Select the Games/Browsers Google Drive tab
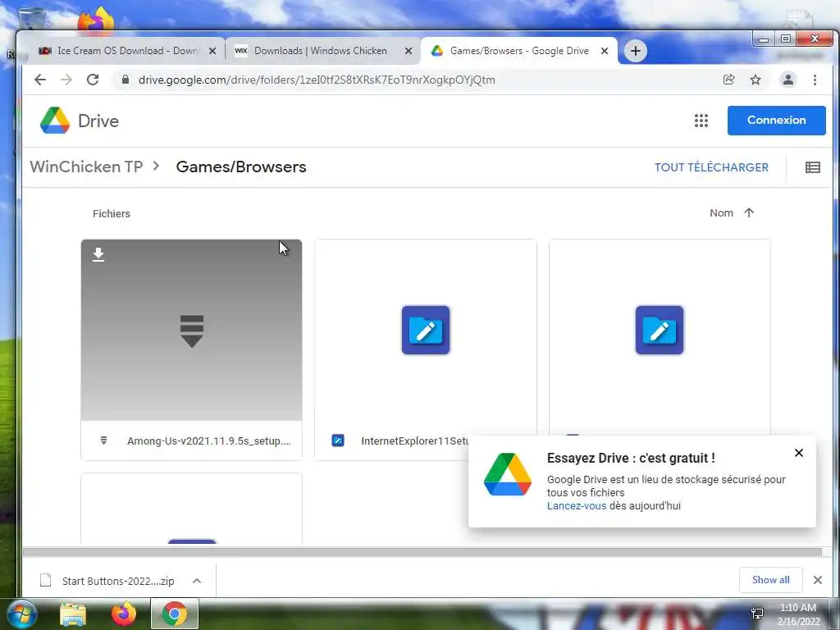This screenshot has height=630, width=840. point(518,51)
